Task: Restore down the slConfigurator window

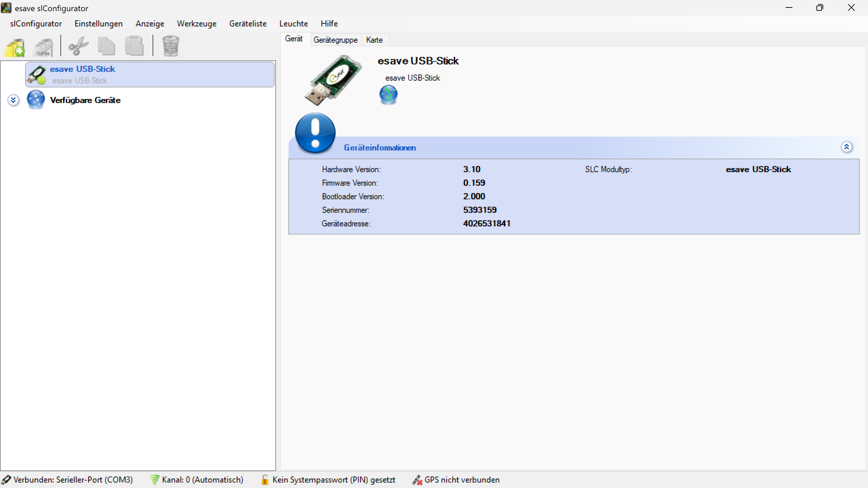Action: click(x=820, y=8)
